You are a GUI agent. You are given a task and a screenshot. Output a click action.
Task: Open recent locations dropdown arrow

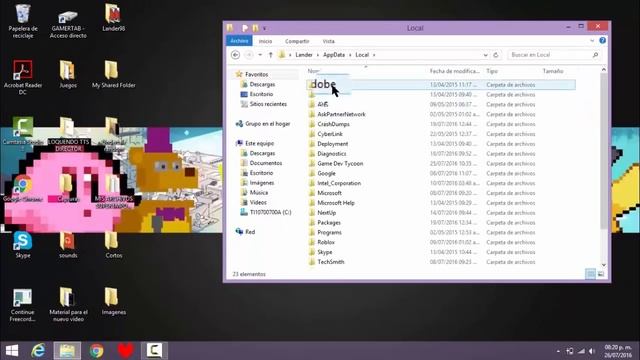[260, 55]
